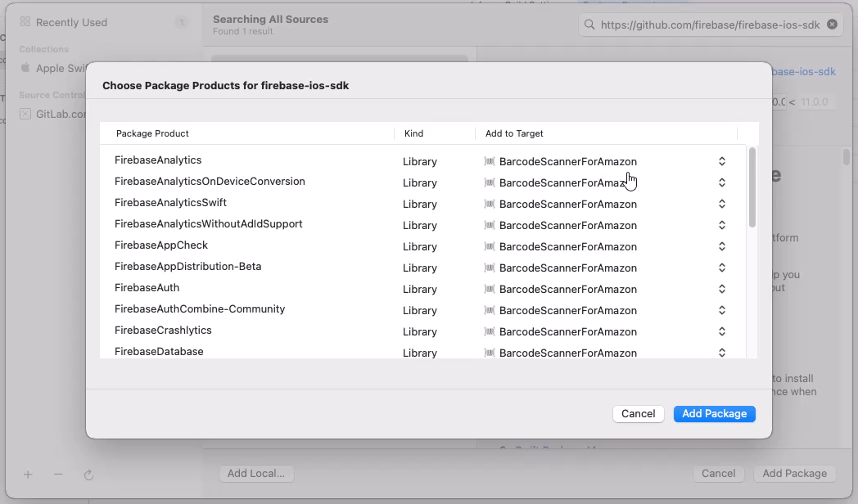Select GitLab.com source control account
The image size is (858, 504).
click(x=61, y=115)
